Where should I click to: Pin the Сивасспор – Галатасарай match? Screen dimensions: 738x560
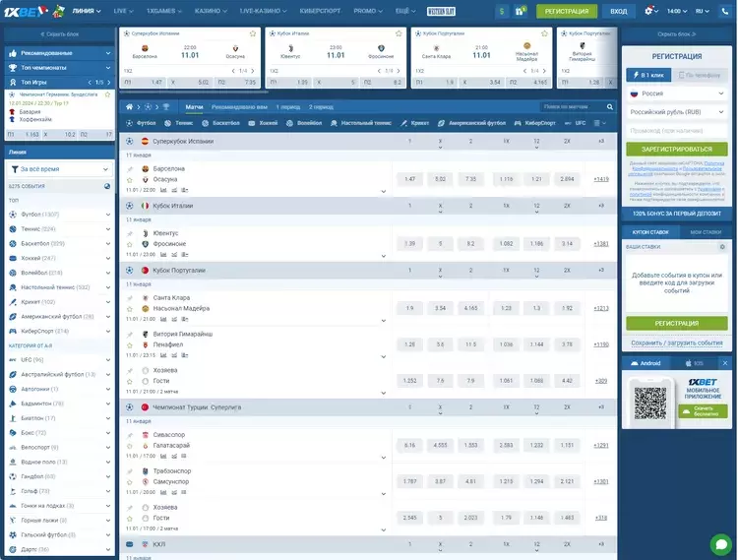130,435
